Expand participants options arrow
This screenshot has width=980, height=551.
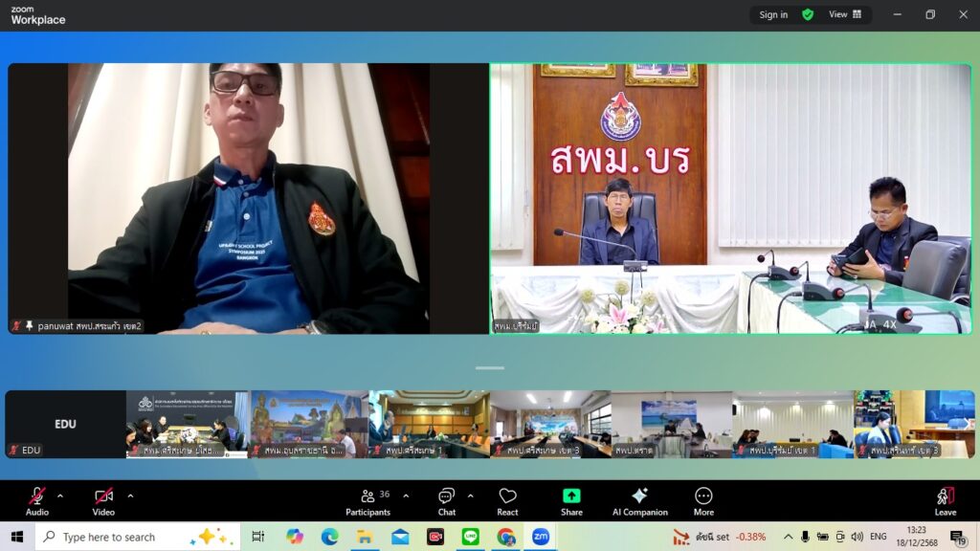point(406,496)
